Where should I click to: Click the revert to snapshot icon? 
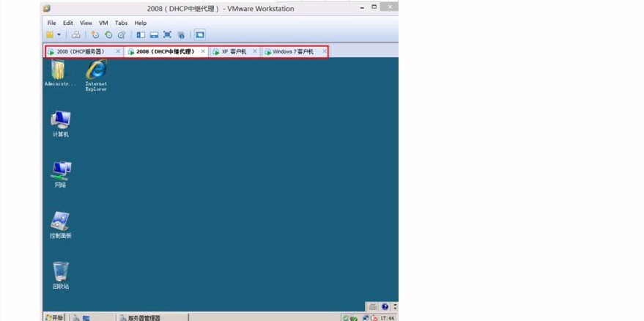tap(108, 35)
